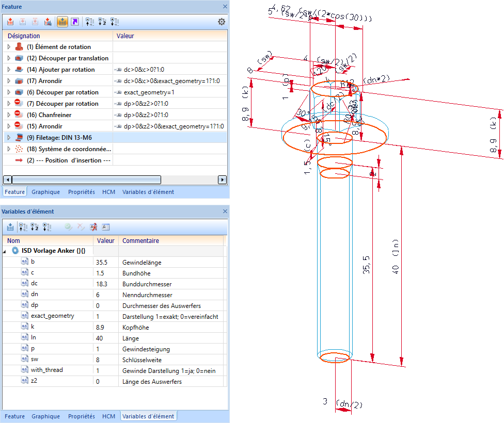Switch to HCM tab in lower Variables panel
The image size is (504, 423).
[x=108, y=416]
